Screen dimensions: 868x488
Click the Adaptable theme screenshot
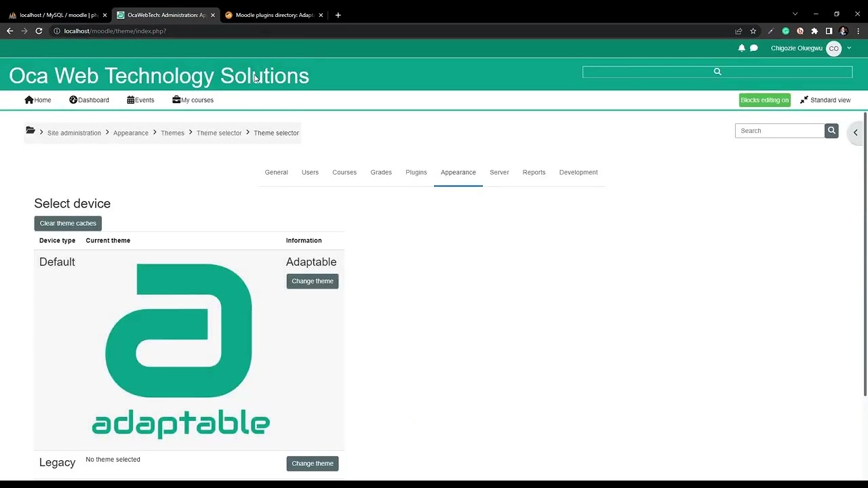[180, 350]
